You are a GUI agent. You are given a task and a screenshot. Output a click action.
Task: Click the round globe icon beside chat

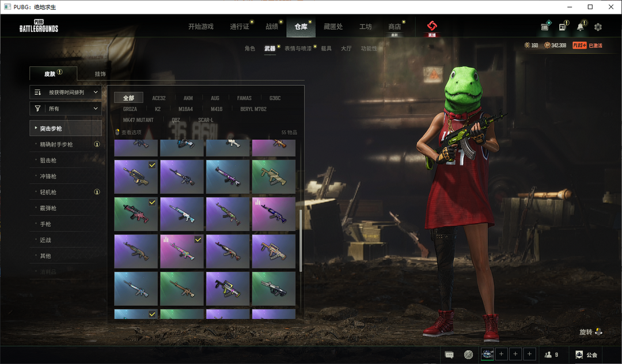tap(468, 354)
